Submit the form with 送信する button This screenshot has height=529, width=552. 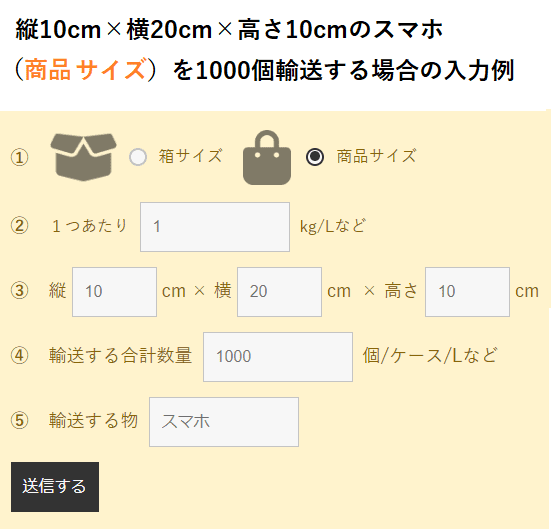(x=55, y=487)
